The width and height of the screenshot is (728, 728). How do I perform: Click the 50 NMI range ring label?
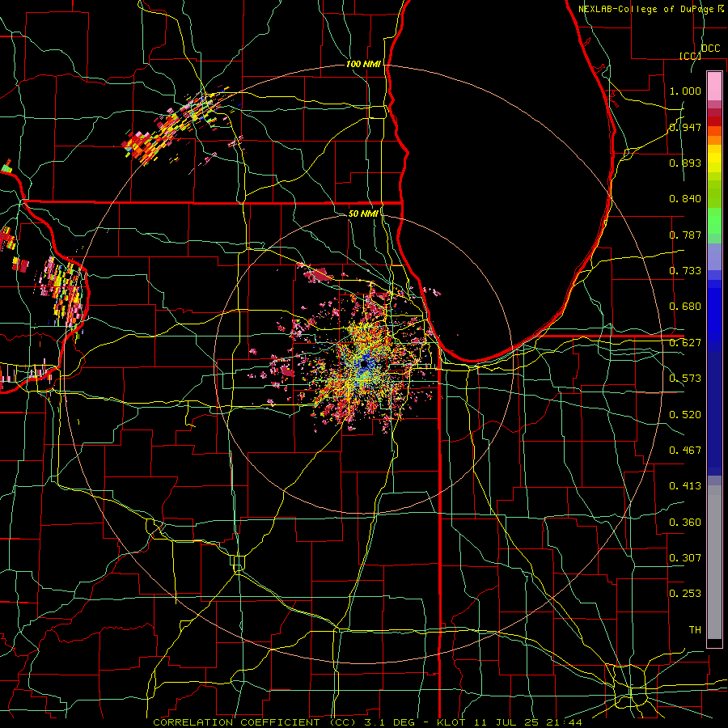pos(363,214)
